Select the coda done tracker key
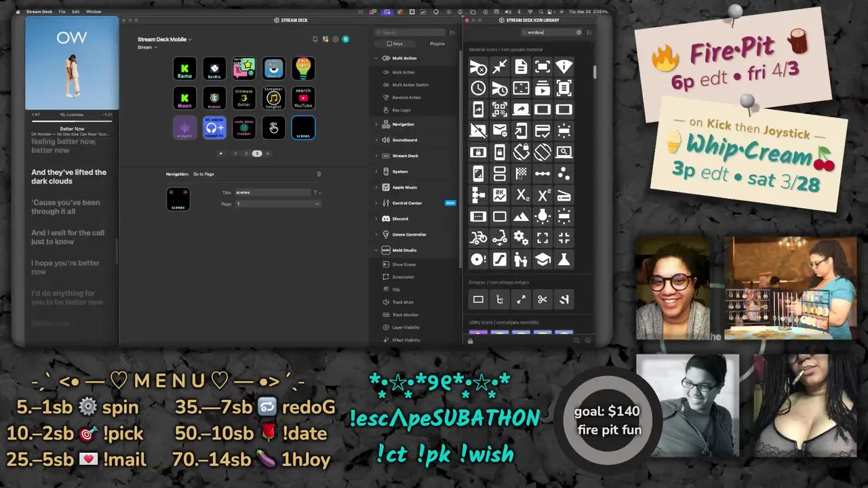This screenshot has width=868, height=488. (x=244, y=128)
